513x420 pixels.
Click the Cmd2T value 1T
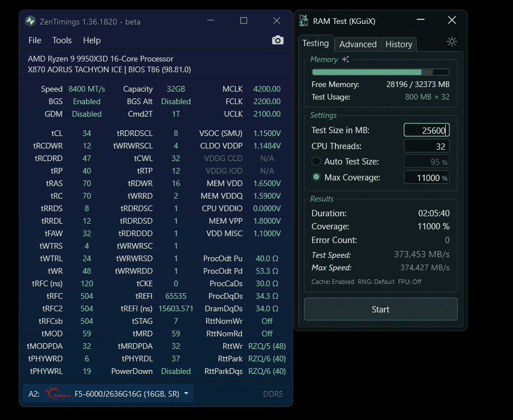tap(176, 114)
